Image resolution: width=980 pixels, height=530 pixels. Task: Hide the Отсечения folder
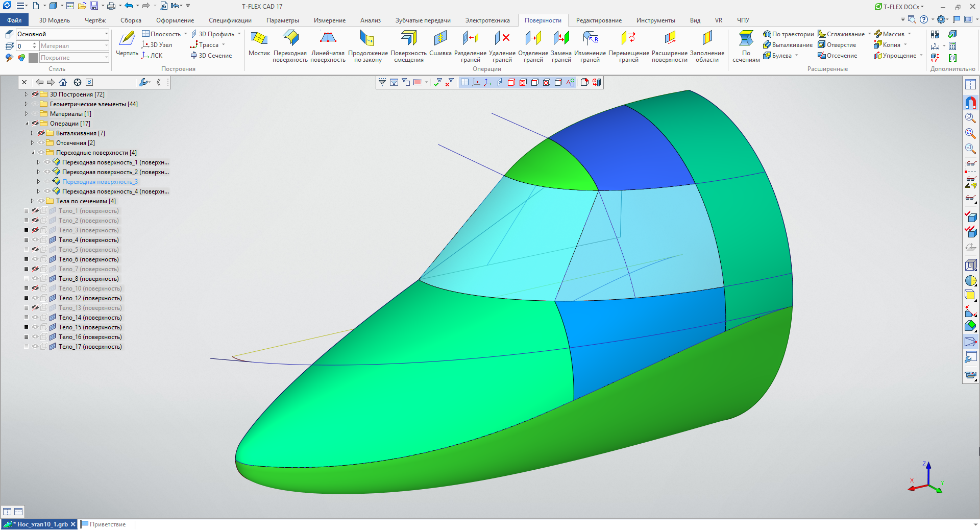[41, 143]
